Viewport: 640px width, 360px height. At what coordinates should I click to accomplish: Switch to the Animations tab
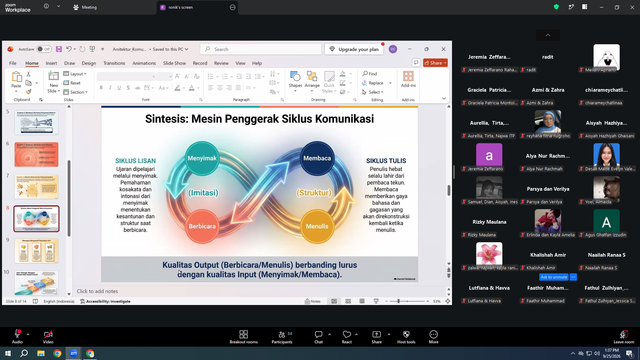(144, 63)
